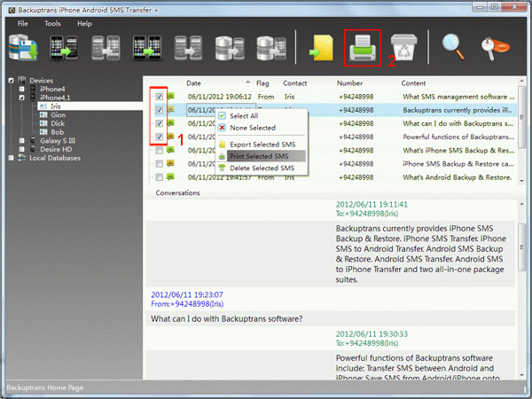Click the key registration toolbar icon
Image resolution: width=532 pixels, height=399 pixels.
click(x=495, y=49)
